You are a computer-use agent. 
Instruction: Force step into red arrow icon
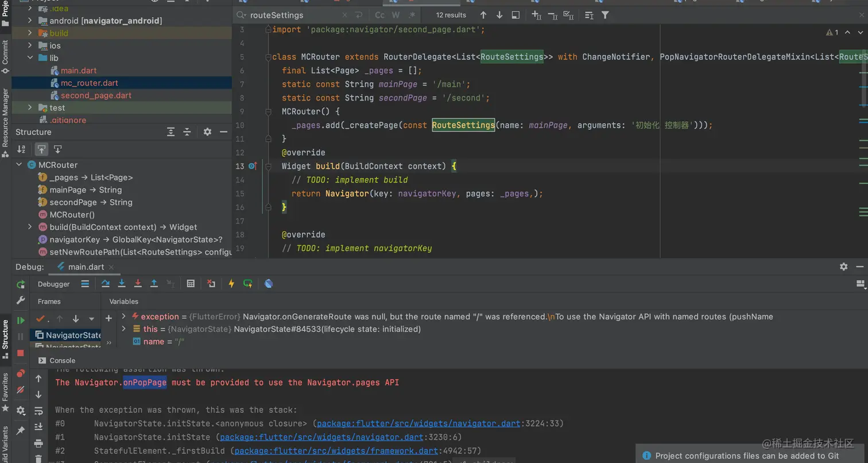pyautogui.click(x=138, y=283)
